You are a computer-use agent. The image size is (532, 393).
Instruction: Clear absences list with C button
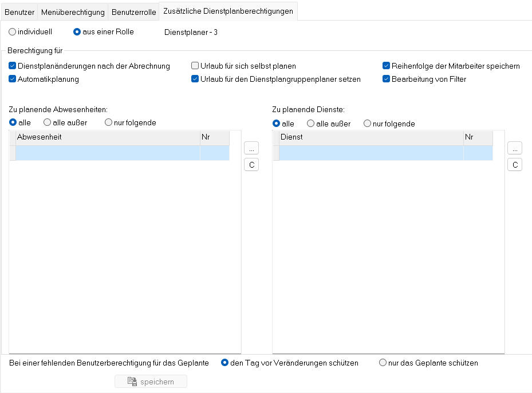pos(251,165)
